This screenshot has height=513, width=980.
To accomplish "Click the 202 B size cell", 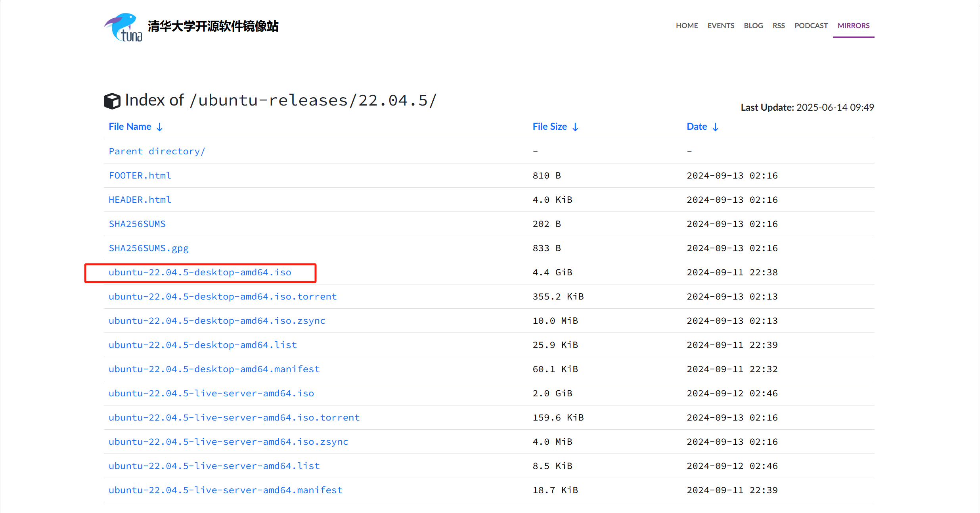I will [x=547, y=224].
